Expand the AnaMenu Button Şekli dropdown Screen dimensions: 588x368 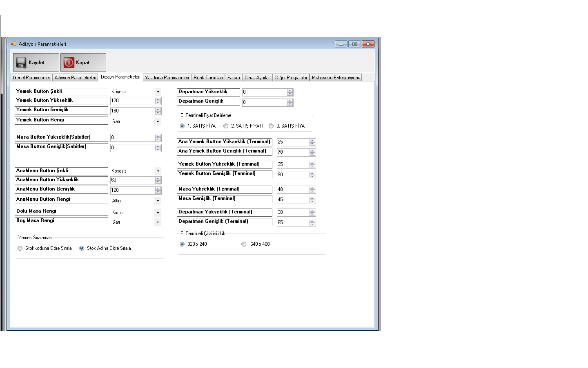pyautogui.click(x=158, y=171)
